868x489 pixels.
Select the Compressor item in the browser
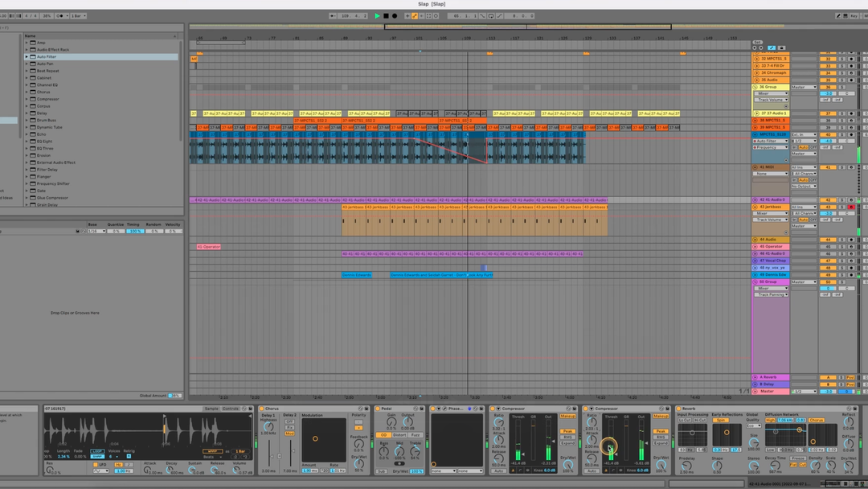click(47, 99)
